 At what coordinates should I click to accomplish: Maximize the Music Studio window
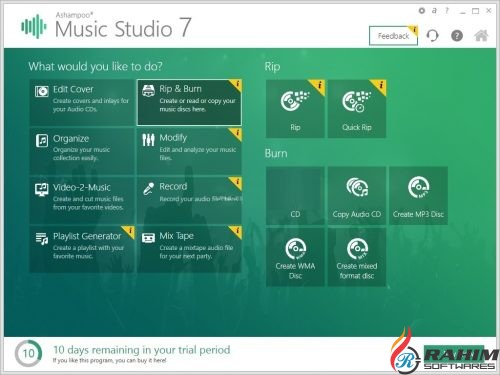[x=476, y=11]
